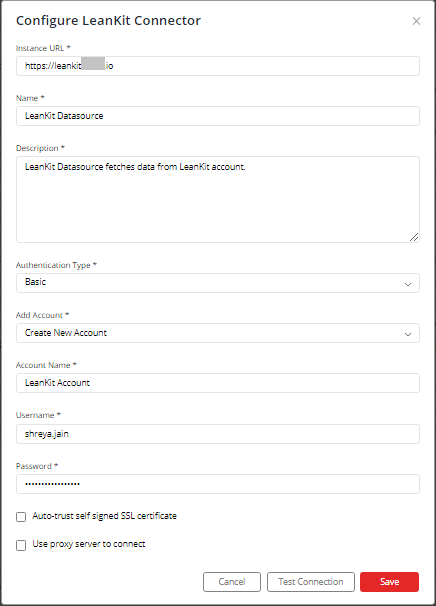
Task: Click the Save button
Action: (389, 582)
